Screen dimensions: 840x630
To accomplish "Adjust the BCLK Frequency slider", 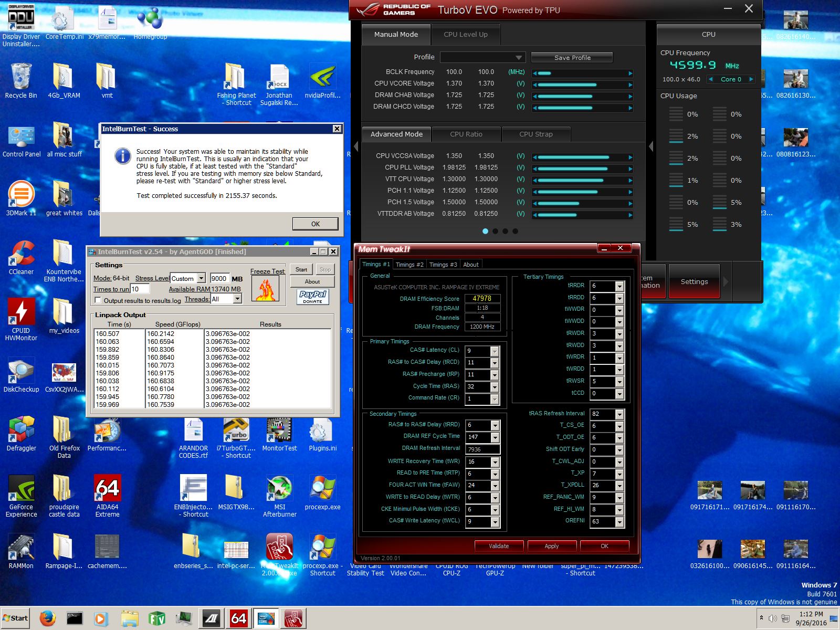I will click(x=583, y=73).
